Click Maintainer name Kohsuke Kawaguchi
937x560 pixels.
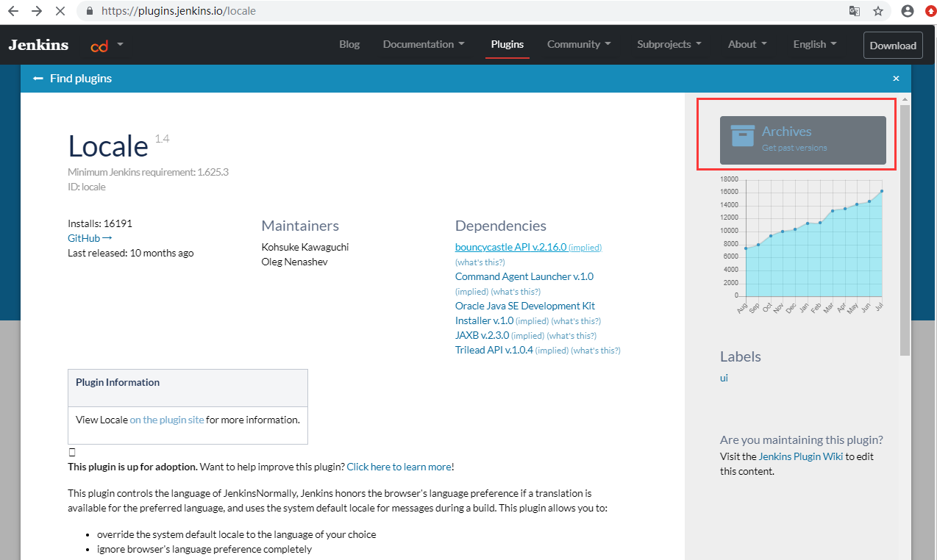(305, 247)
